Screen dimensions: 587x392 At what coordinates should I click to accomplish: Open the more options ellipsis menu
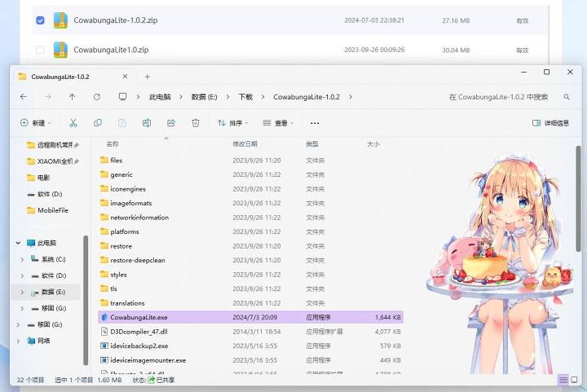point(315,123)
